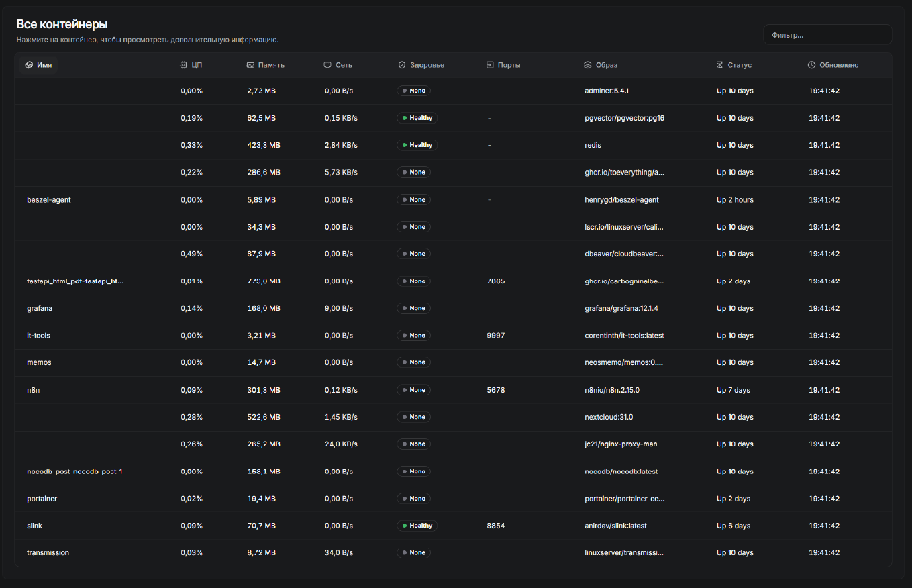Click the memory icon beside Память

(250, 65)
